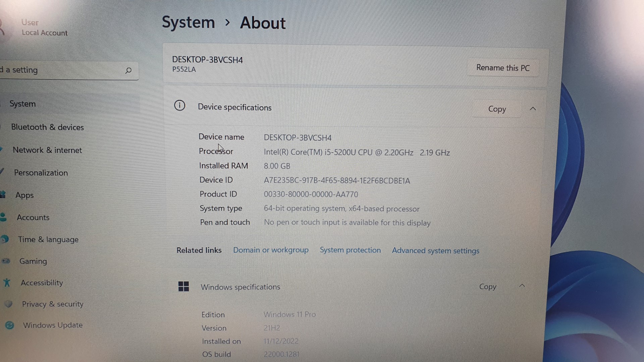The height and width of the screenshot is (362, 644).
Task: Click the search magnifier icon
Action: 128,70
